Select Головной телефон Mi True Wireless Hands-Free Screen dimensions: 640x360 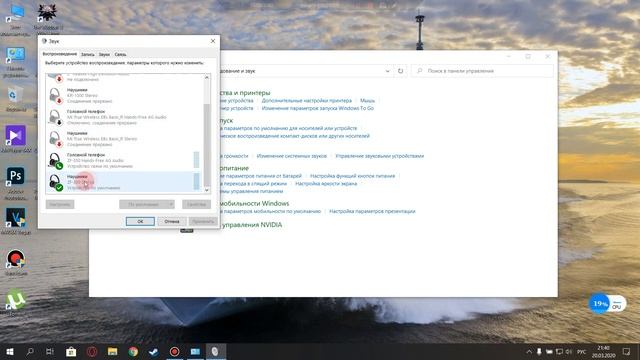124,117
